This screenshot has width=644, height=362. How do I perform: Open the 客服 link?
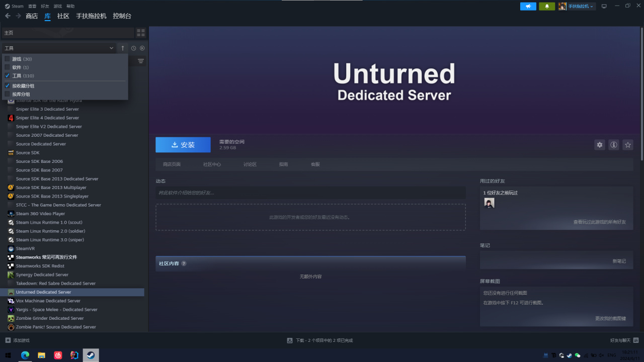tap(315, 164)
